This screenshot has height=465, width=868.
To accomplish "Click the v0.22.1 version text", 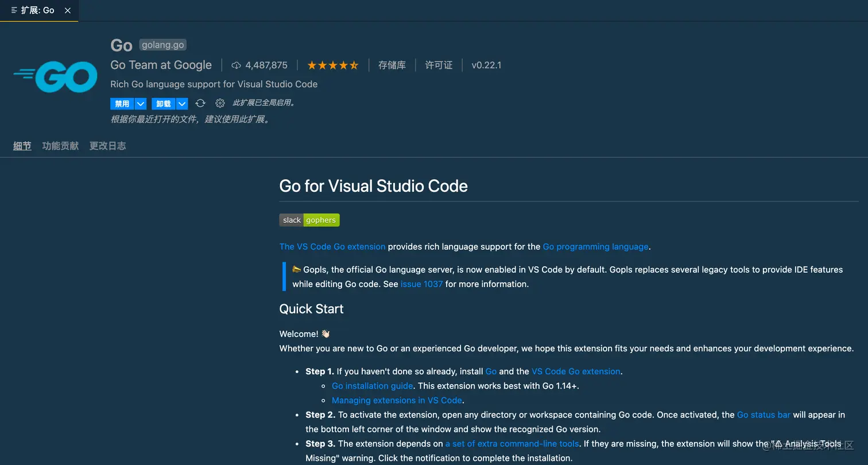I will [x=486, y=65].
